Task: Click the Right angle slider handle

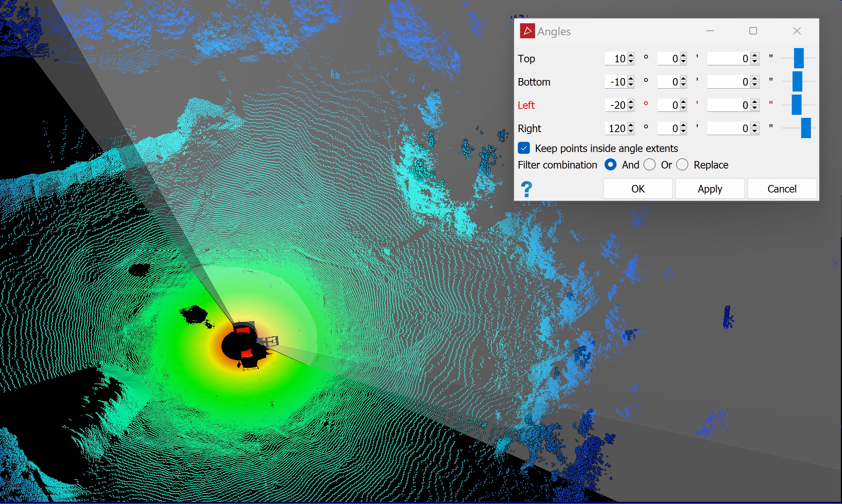Action: coord(806,128)
